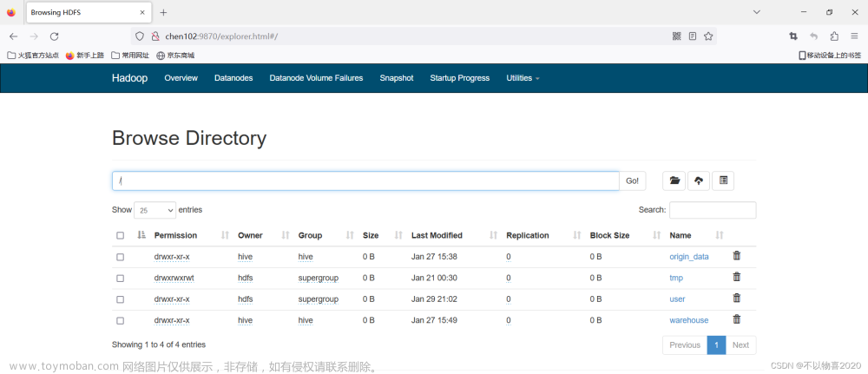Click the upload files cloud icon

click(x=699, y=180)
